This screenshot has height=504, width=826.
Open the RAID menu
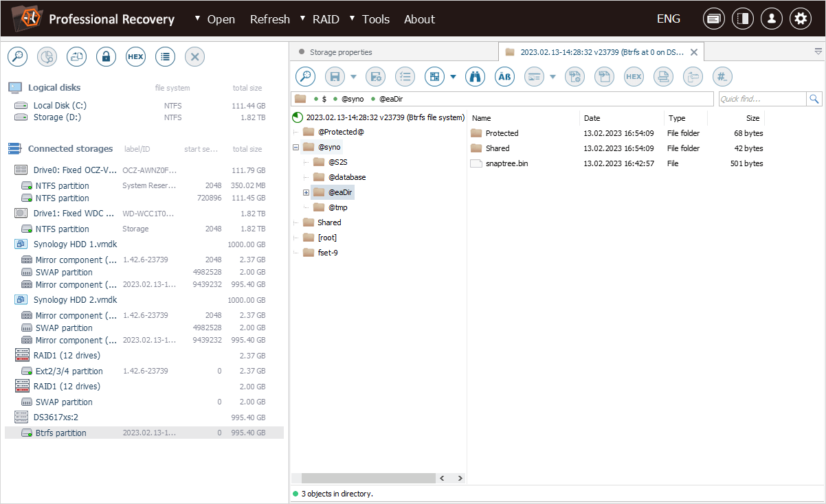[326, 19]
